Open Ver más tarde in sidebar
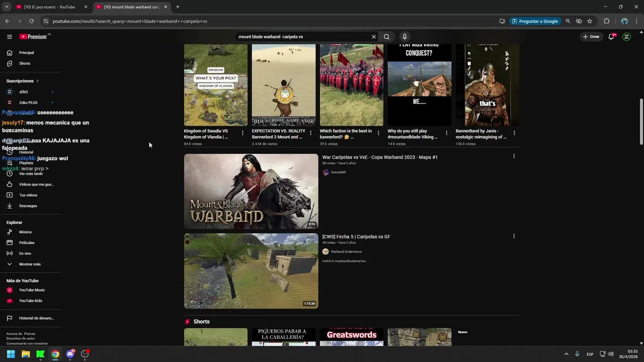The width and height of the screenshot is (644, 362). 30,173
